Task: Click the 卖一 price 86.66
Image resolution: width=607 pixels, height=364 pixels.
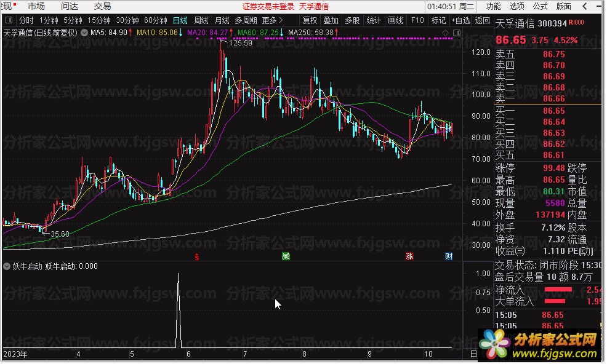Action: coord(553,98)
